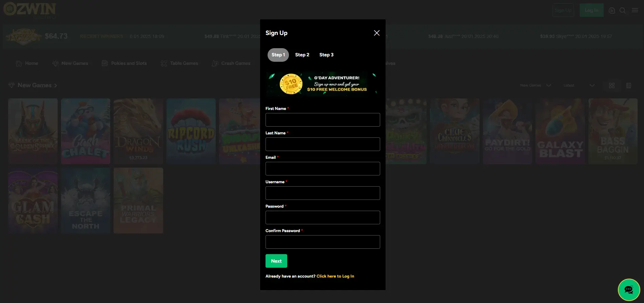Image resolution: width=644 pixels, height=303 pixels.
Task: Click the Recent Winners label
Action: click(x=101, y=36)
